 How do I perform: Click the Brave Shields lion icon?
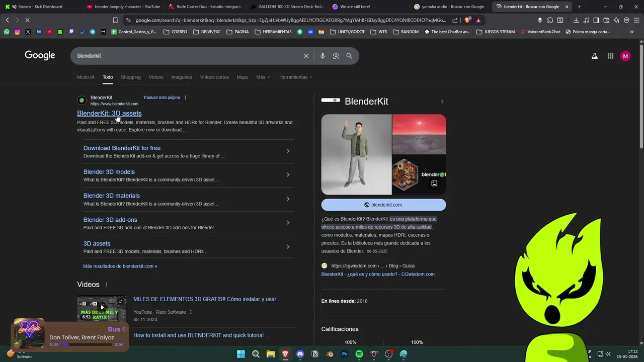coord(467,20)
